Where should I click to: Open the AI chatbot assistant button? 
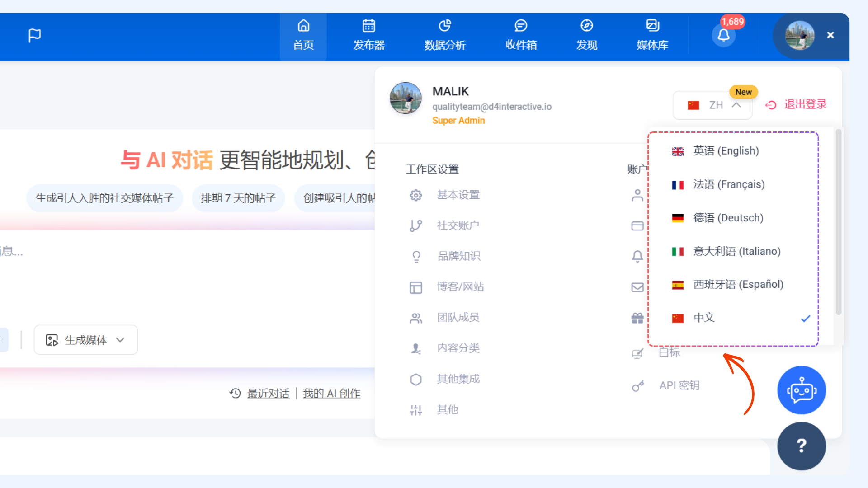click(801, 390)
